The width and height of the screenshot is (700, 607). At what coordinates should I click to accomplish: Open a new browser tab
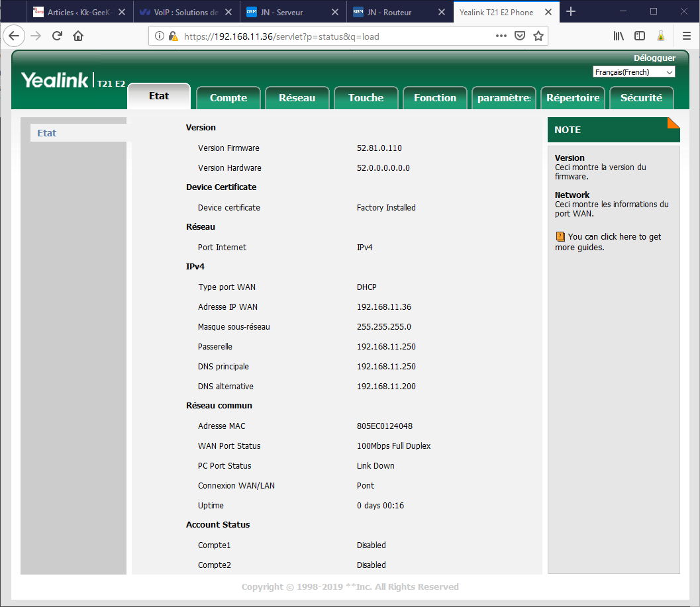tap(571, 11)
